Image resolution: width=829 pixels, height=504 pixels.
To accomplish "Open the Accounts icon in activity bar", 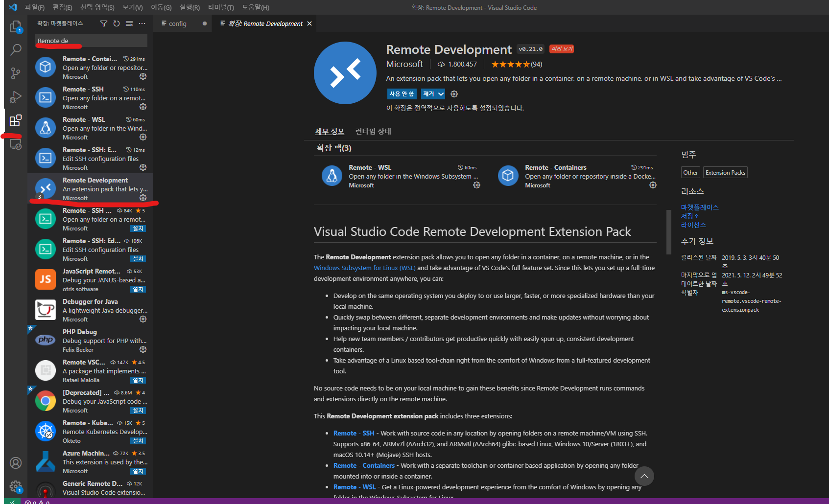I will [x=16, y=463].
